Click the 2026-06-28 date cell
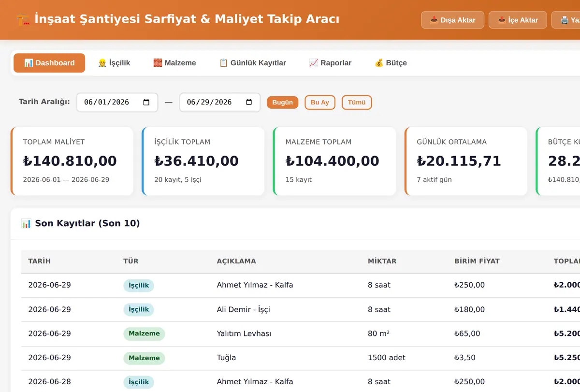 coord(49,382)
